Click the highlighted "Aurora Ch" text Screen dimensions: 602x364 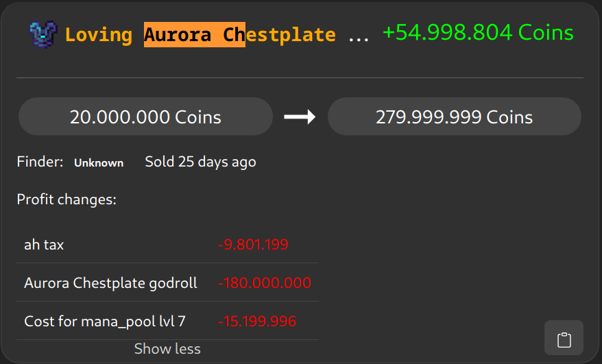coord(194,35)
